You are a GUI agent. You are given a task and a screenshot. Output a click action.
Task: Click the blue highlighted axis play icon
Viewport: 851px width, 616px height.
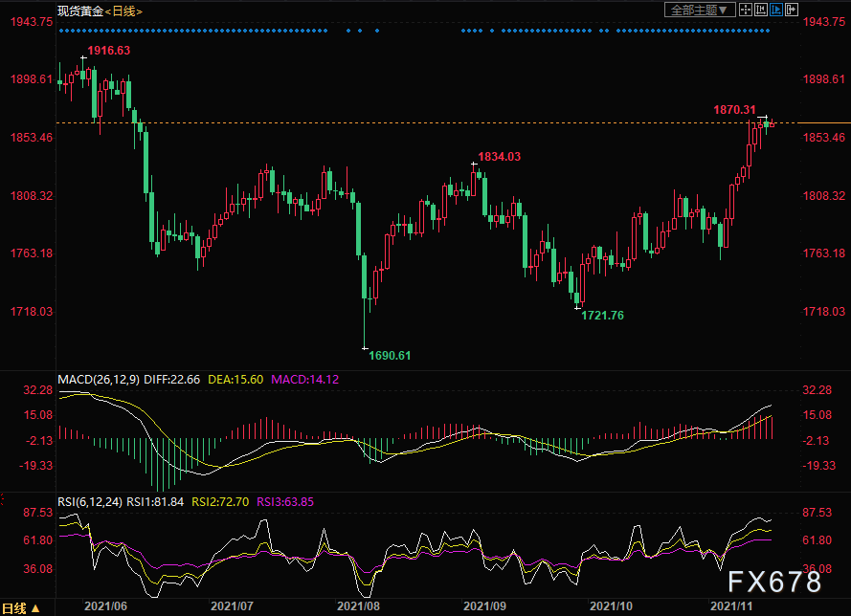click(x=776, y=10)
